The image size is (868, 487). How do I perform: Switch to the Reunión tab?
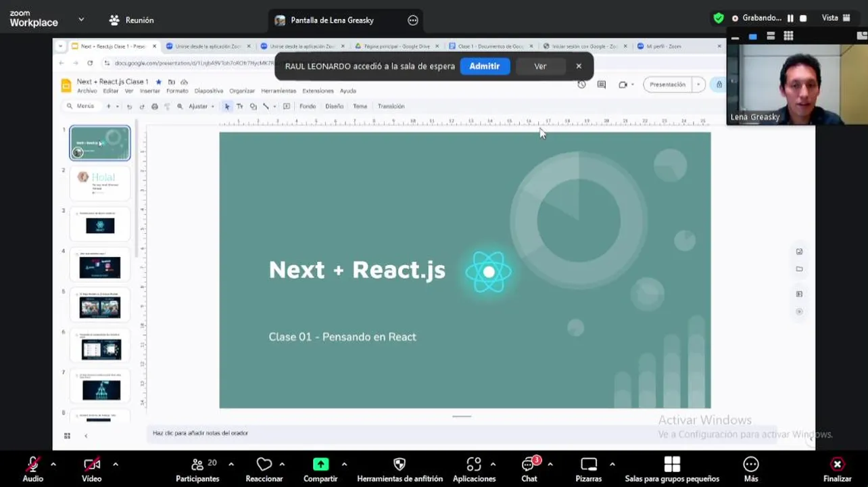(132, 20)
